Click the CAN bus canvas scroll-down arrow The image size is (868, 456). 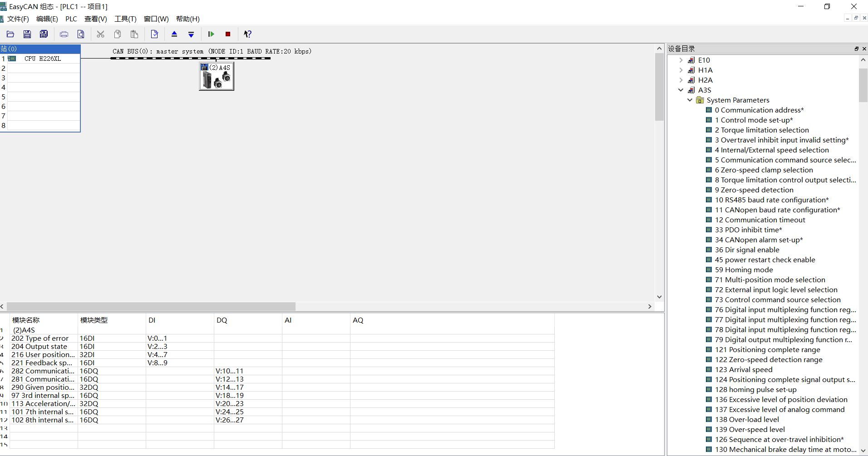(659, 297)
